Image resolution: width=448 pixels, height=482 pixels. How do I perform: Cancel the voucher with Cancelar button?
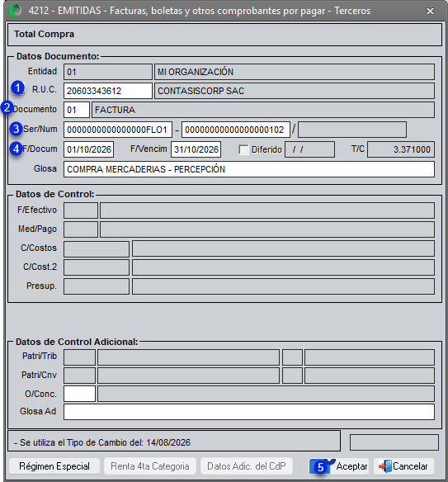pyautogui.click(x=403, y=466)
